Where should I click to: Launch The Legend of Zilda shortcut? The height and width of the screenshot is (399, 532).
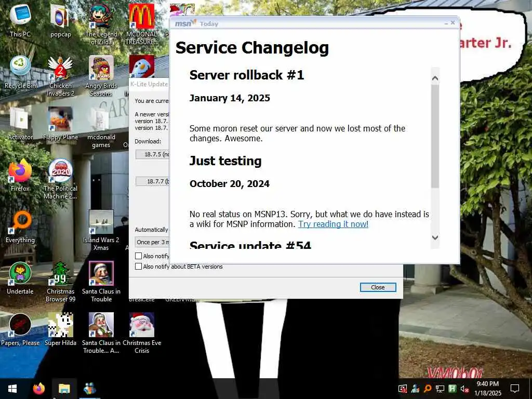(x=101, y=24)
